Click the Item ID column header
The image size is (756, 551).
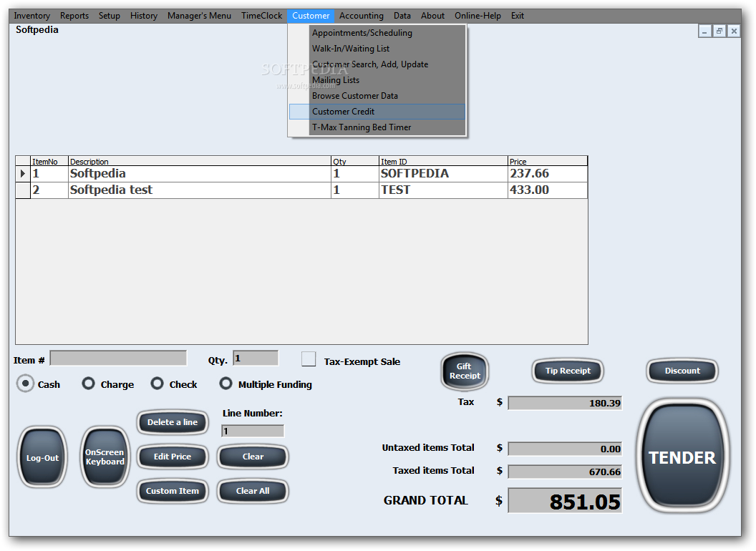pyautogui.click(x=444, y=161)
